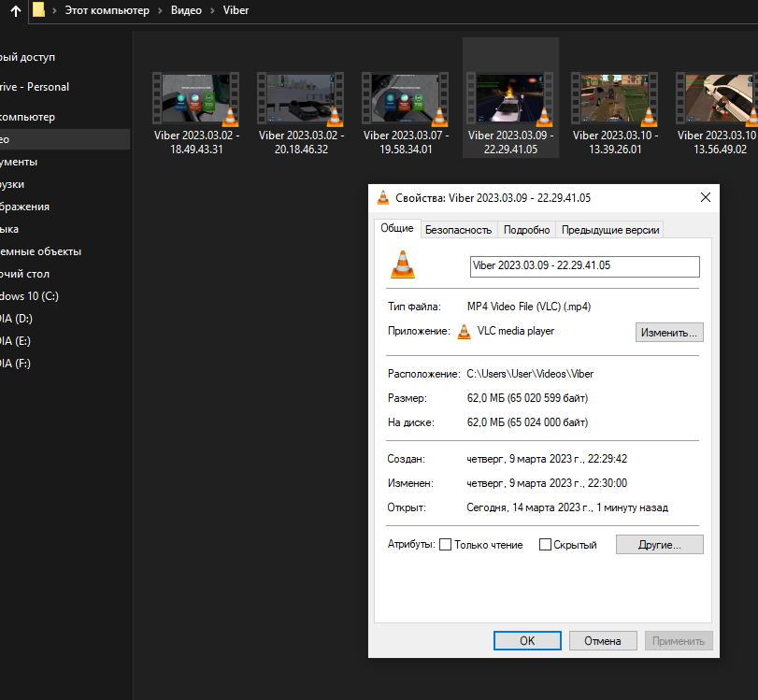Image resolution: width=758 pixels, height=700 pixels.
Task: Click file name Viber 2023.03.07 - 19.58.34.01
Action: coord(406,142)
